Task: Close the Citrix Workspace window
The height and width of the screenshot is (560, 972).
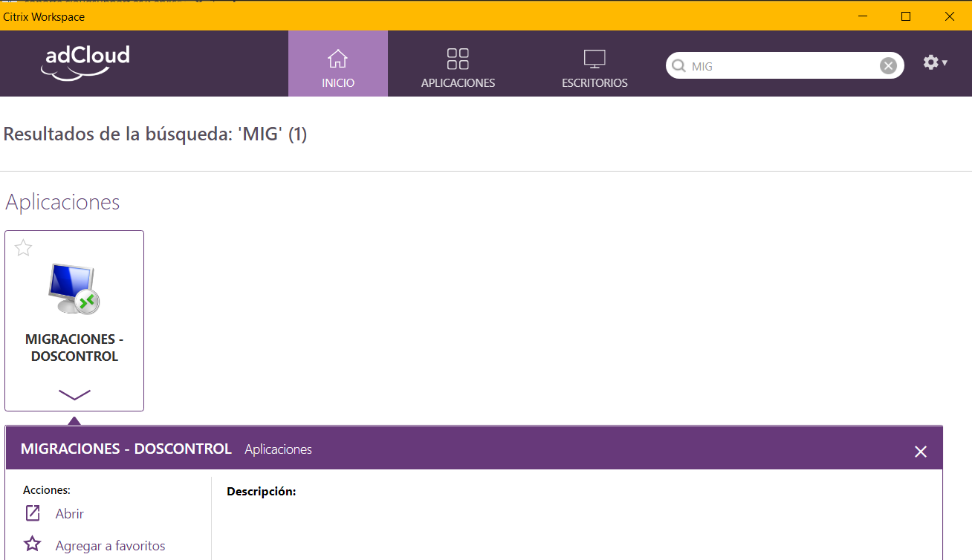Action: point(950,16)
